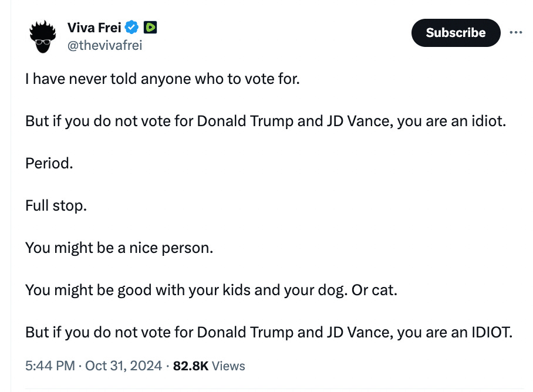Click the Views label beside the count

(228, 366)
